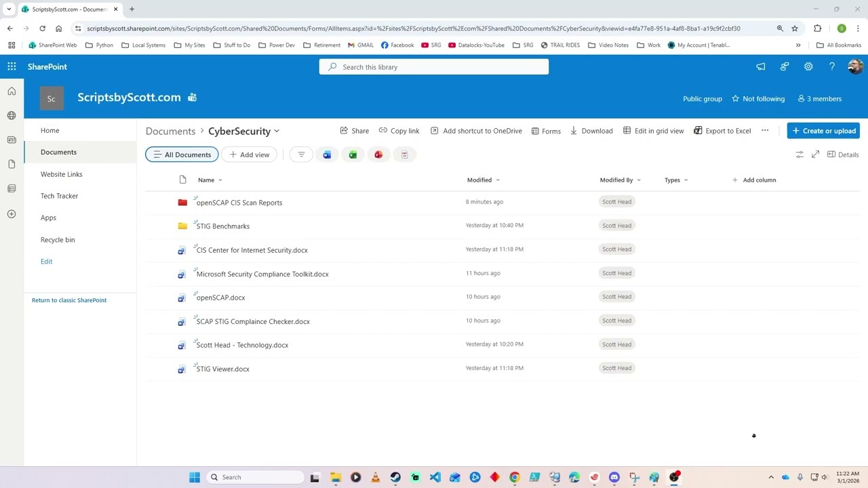This screenshot has width=868, height=488.
Task: Click the file type column icon
Action: [x=182, y=180]
